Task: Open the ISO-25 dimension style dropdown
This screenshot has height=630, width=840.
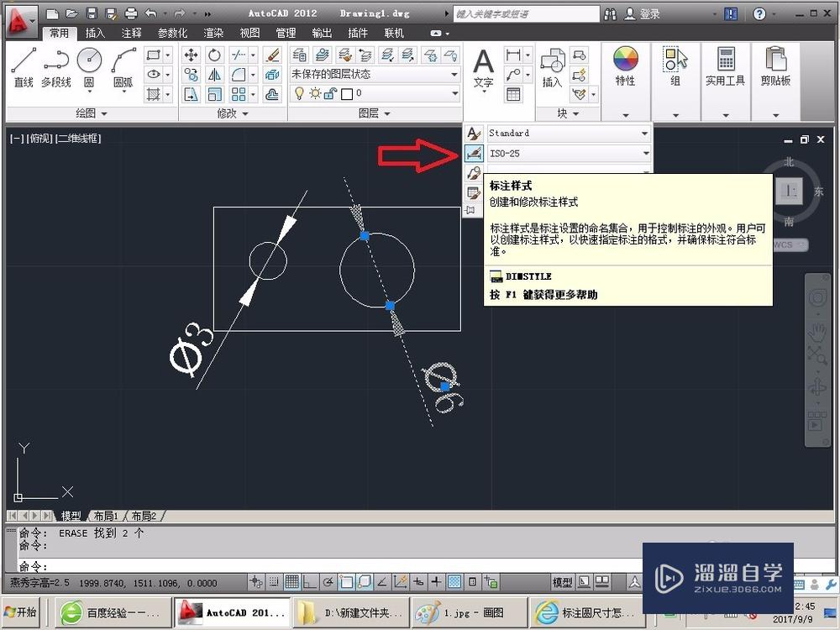Action: tap(569, 153)
